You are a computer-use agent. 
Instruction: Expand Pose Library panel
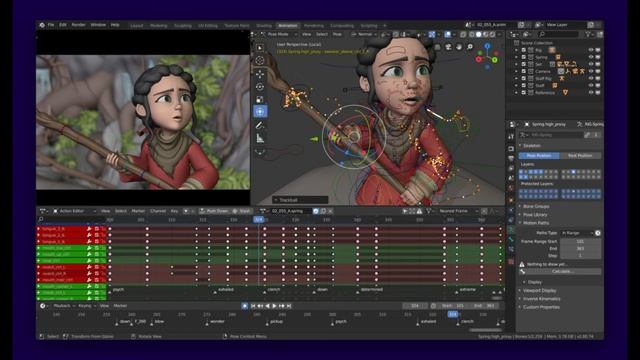(534, 215)
